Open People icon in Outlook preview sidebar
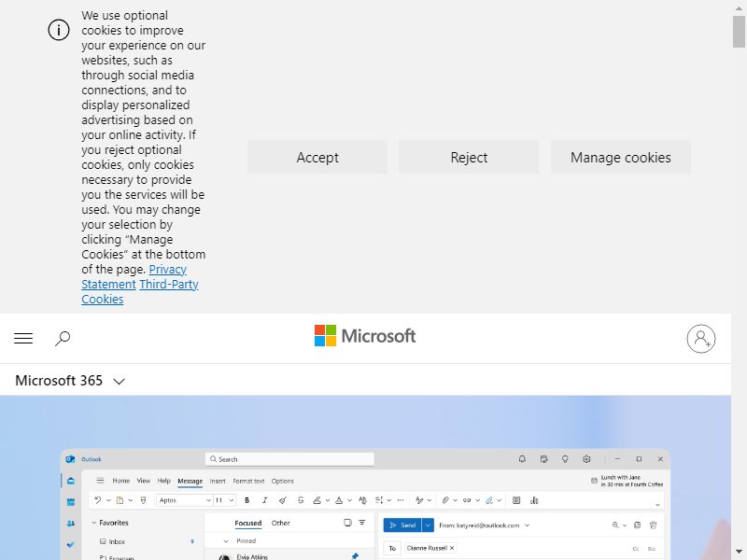The width and height of the screenshot is (747, 560). coord(71,524)
